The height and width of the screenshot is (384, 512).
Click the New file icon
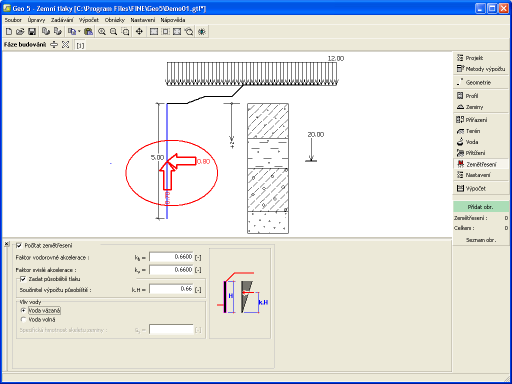(9, 32)
